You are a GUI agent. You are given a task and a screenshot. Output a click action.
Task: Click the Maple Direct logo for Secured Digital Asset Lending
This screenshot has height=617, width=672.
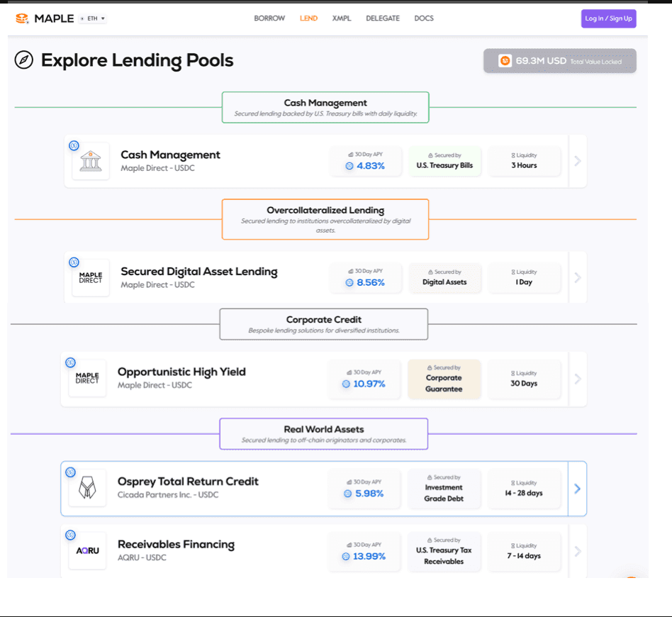click(90, 277)
